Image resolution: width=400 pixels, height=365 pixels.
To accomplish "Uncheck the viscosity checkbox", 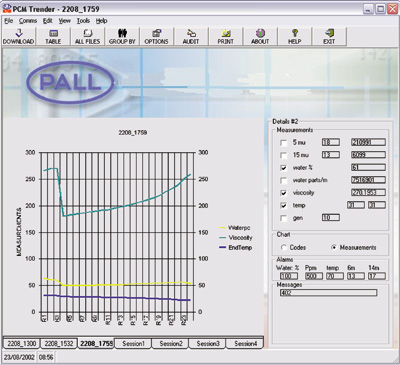I will (x=284, y=193).
